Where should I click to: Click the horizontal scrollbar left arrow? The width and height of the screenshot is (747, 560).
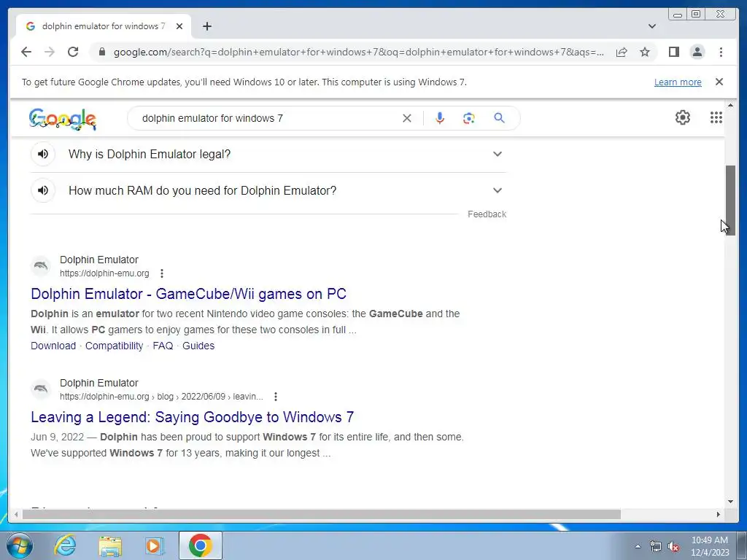(16, 514)
